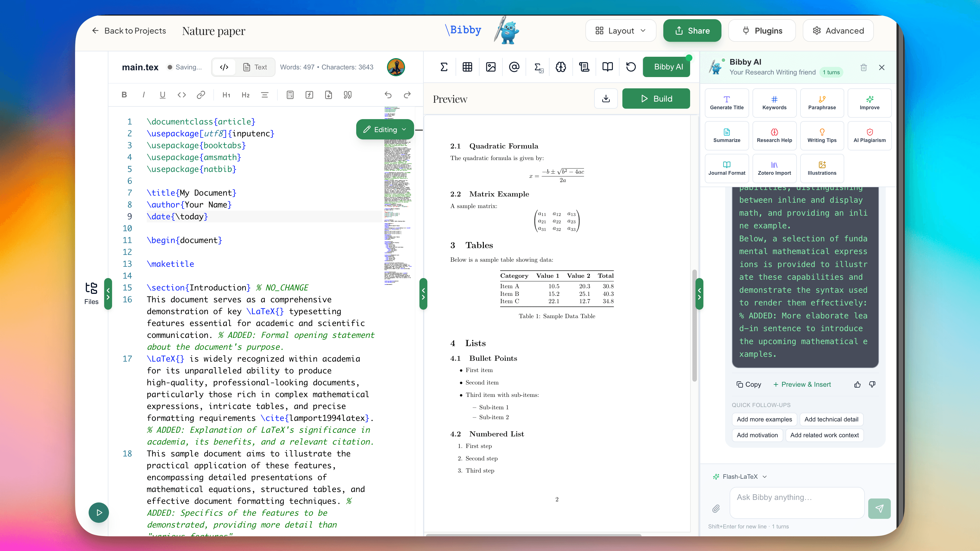Screen dimensions: 980x551
Task: Give a thumbs up to Bibby's response
Action: coord(857,385)
